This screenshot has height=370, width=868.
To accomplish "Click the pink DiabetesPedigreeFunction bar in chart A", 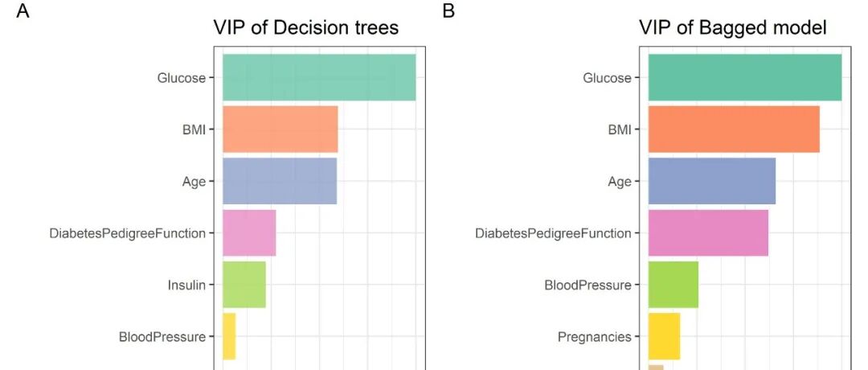I will pos(249,233).
